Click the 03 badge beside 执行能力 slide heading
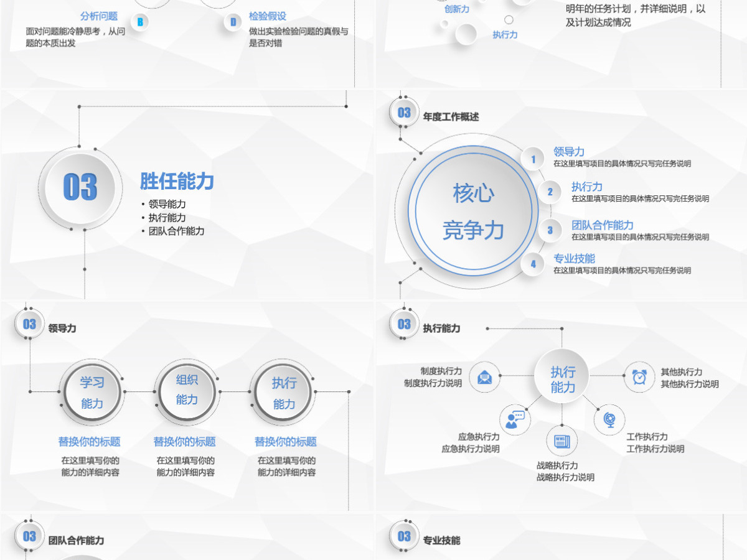747x560 pixels. tap(404, 324)
